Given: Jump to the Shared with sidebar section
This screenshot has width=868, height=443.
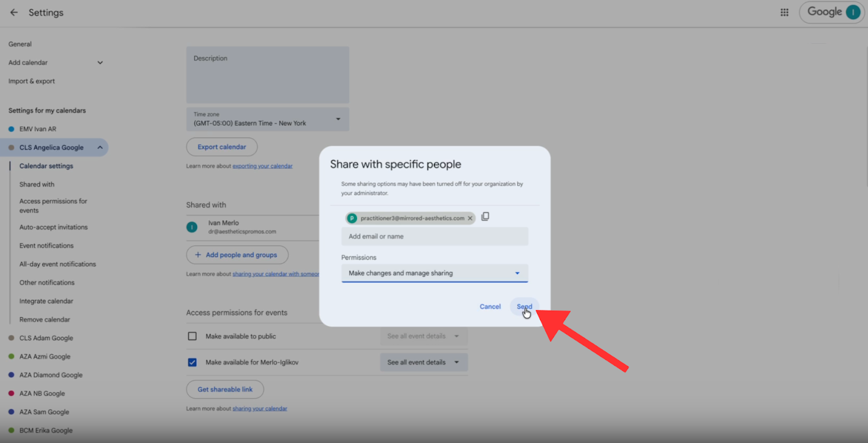Looking at the screenshot, I should pos(37,184).
